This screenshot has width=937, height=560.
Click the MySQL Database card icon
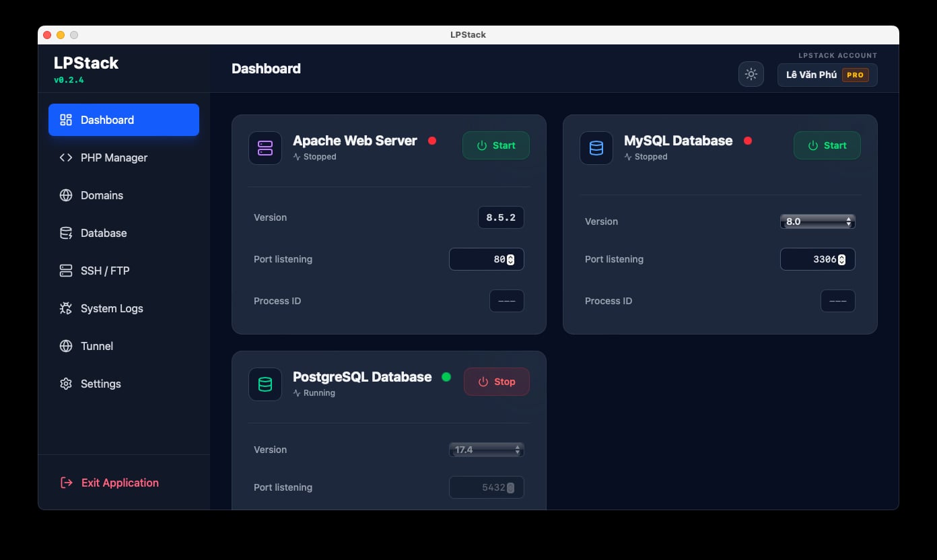point(596,148)
